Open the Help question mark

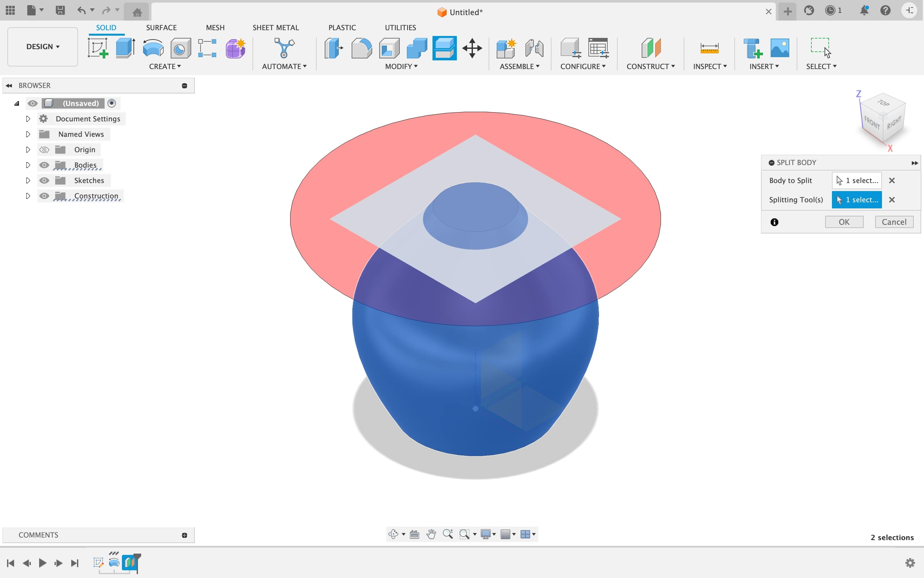886,10
